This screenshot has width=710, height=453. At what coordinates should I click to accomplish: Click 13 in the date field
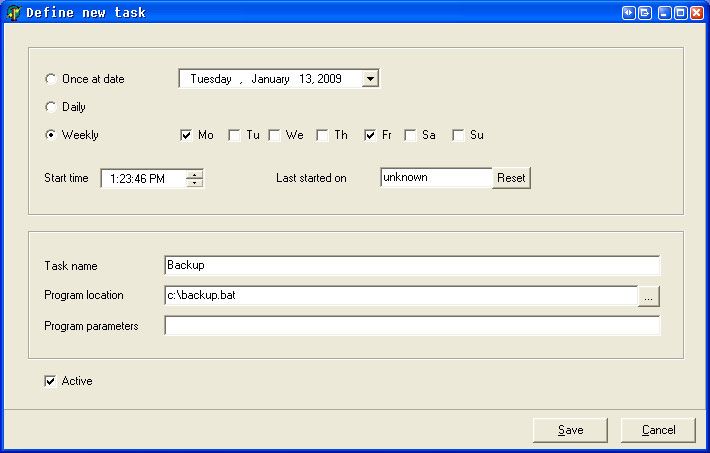(x=306, y=79)
